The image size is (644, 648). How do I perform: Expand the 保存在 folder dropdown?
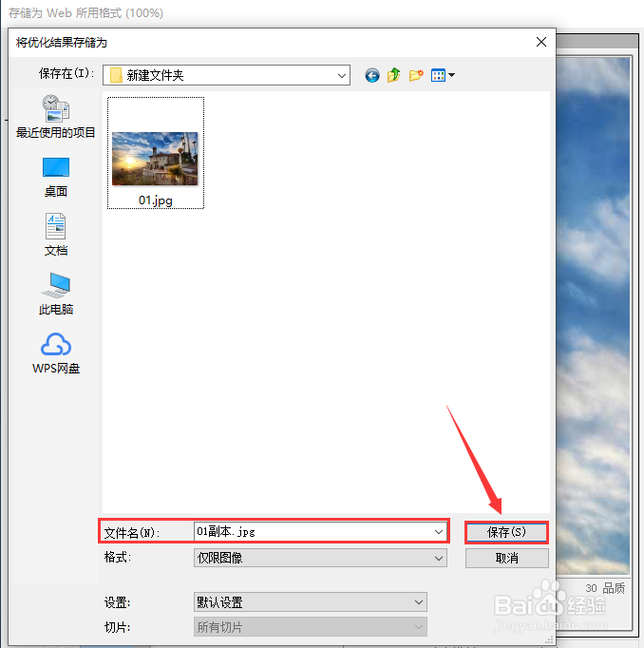point(342,76)
